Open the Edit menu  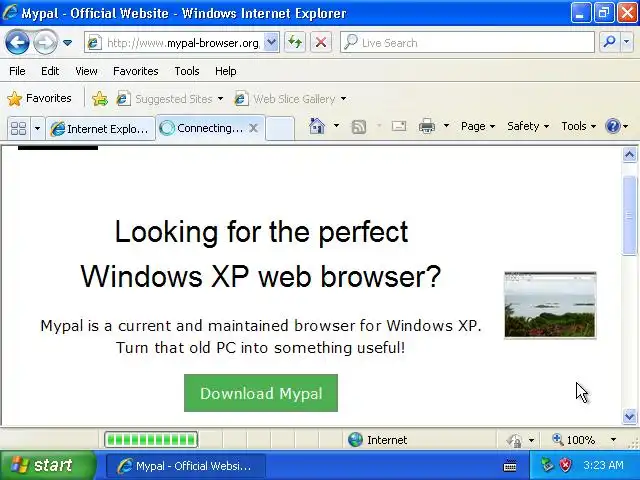click(x=50, y=71)
